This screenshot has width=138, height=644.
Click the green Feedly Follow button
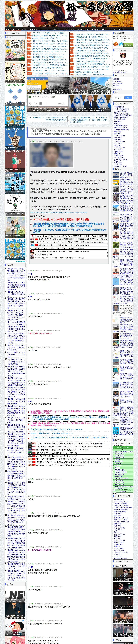128,45
